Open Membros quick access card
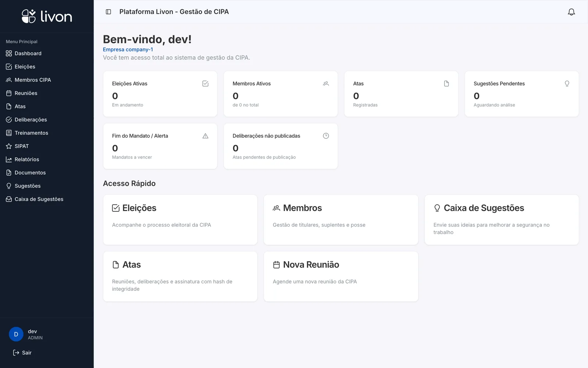 [x=341, y=220]
